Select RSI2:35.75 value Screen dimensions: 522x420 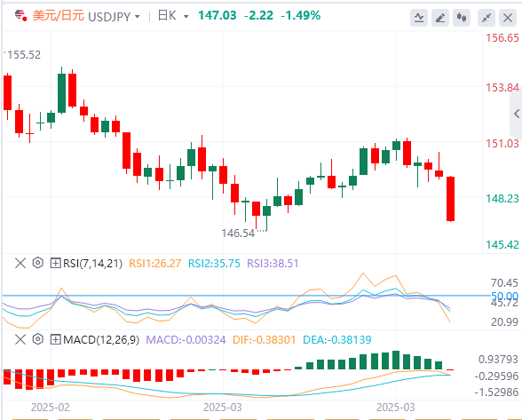pos(214,264)
